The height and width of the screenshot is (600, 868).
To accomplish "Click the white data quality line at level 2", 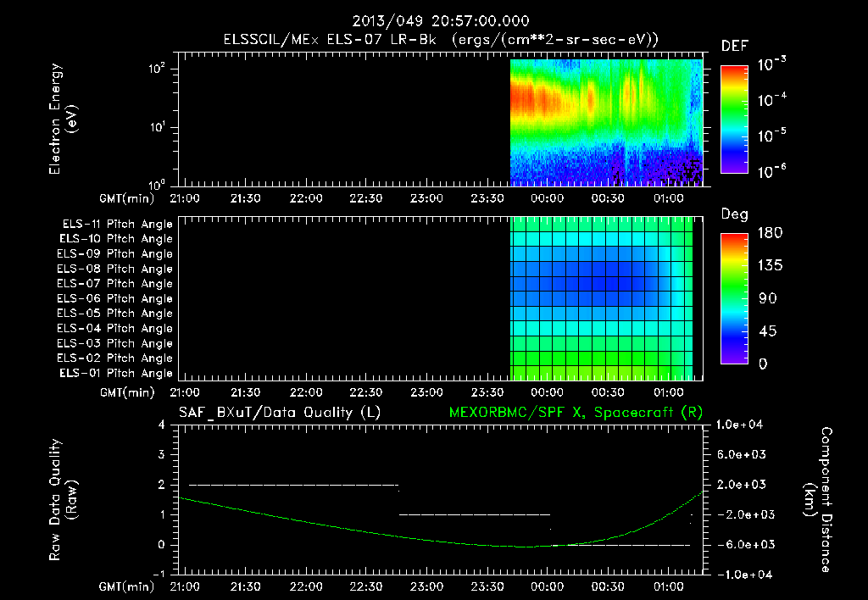I will 293,485.
